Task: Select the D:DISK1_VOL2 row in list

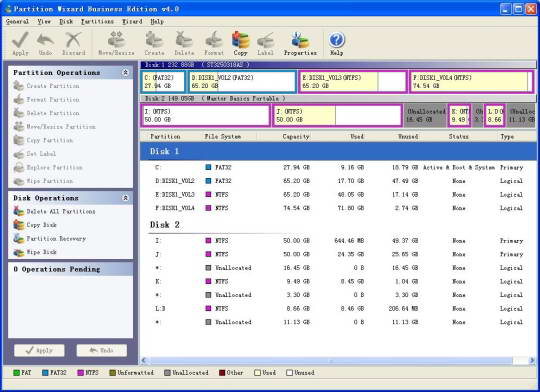Action: pyautogui.click(x=338, y=181)
